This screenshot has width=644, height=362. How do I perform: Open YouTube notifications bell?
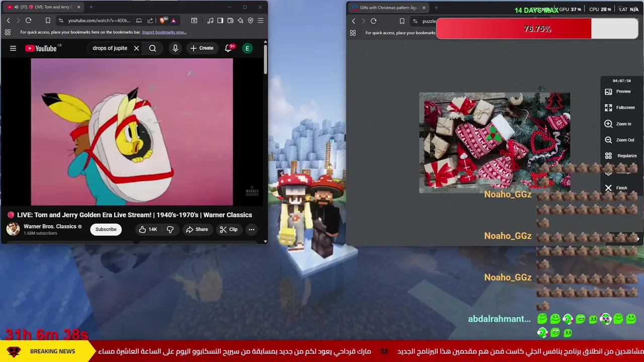228,48
